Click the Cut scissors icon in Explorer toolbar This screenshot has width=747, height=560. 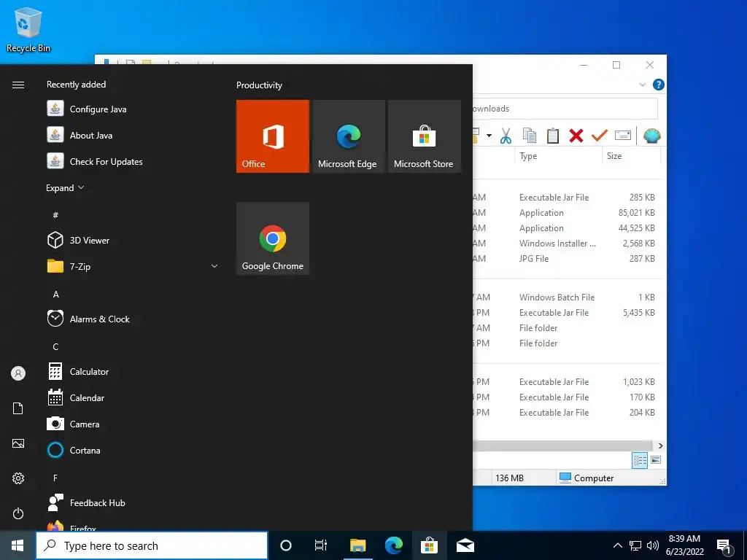pos(506,136)
